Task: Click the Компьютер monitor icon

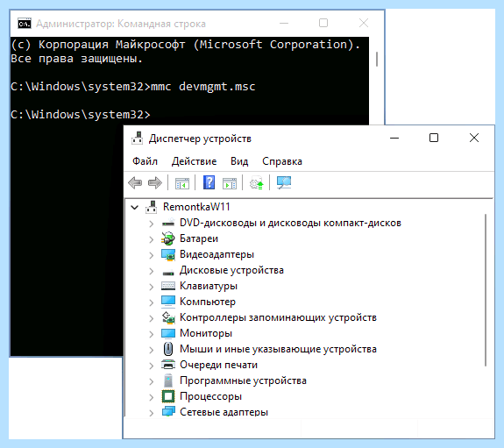Action: click(x=168, y=302)
